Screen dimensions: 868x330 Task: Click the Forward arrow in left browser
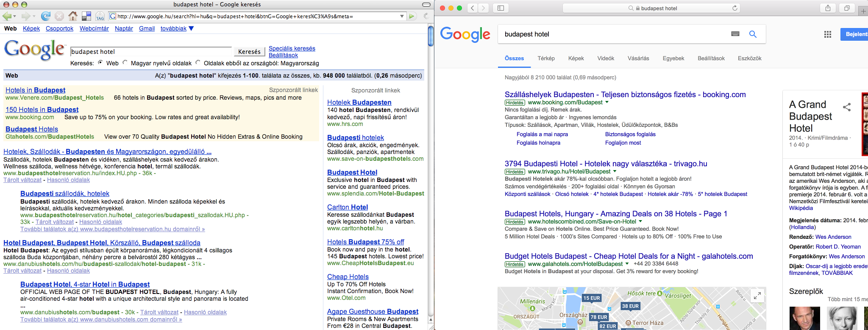click(26, 16)
